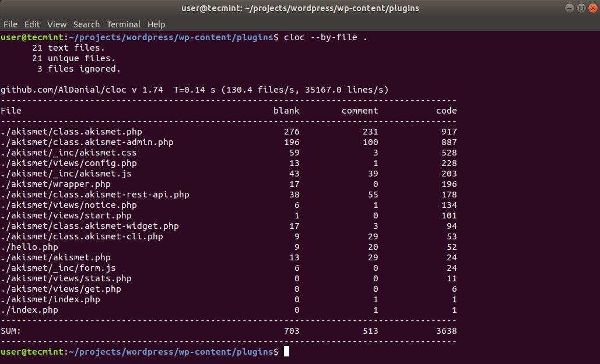Select the code column header
The width and height of the screenshot is (600, 364).
point(447,110)
